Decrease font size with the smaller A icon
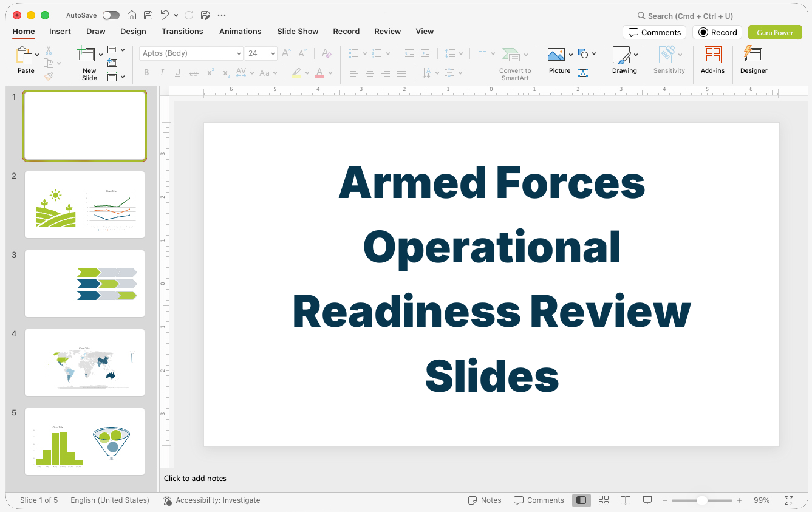The height and width of the screenshot is (512, 812). (x=302, y=53)
